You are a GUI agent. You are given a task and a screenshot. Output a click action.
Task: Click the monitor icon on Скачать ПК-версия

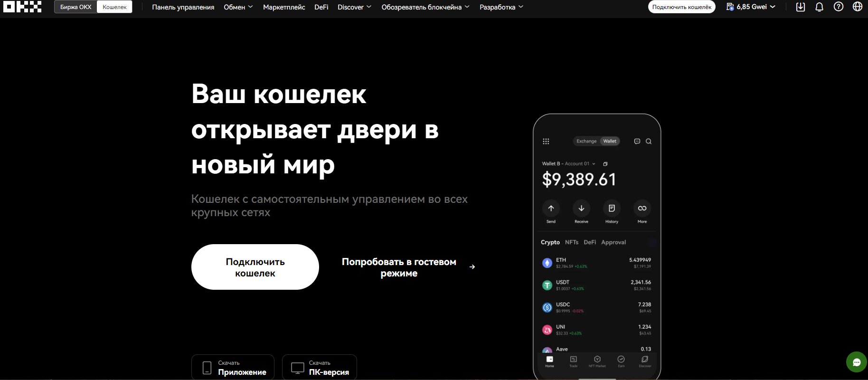[x=298, y=368]
